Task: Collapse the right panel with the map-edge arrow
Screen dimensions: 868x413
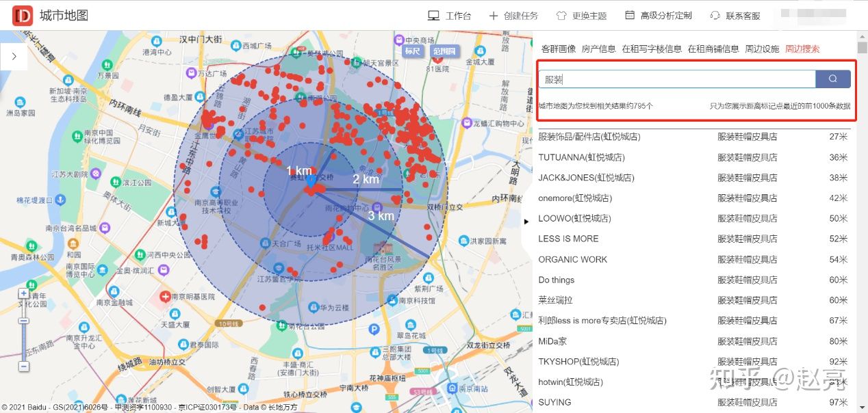Action: tap(526, 222)
